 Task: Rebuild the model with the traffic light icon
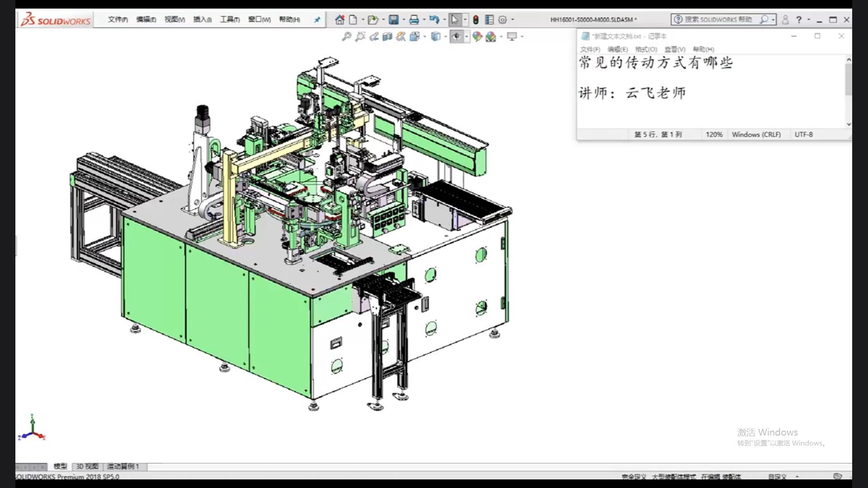tap(476, 19)
